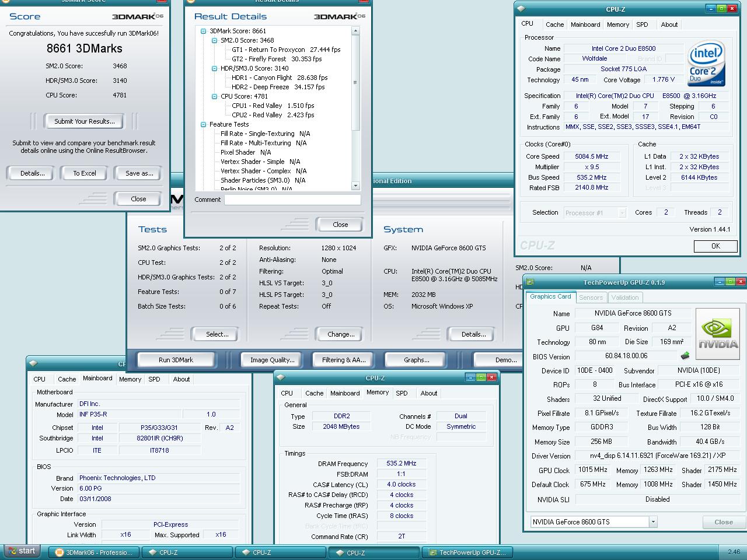Click the DRAM Frequency value 535.2 MHz

click(x=402, y=463)
